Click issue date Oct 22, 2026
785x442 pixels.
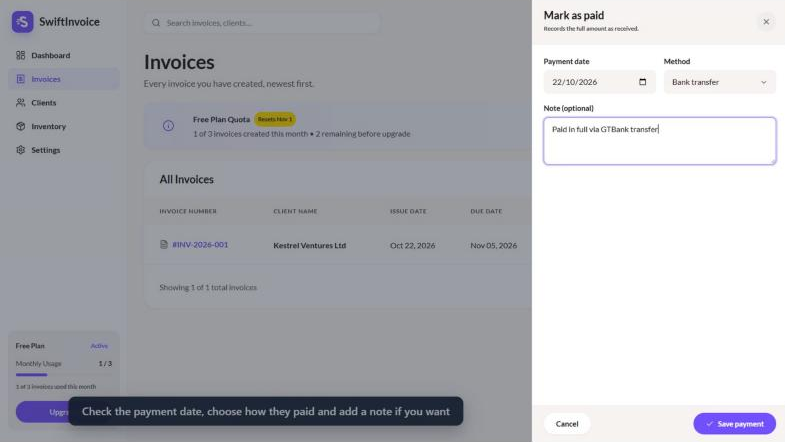(x=413, y=245)
